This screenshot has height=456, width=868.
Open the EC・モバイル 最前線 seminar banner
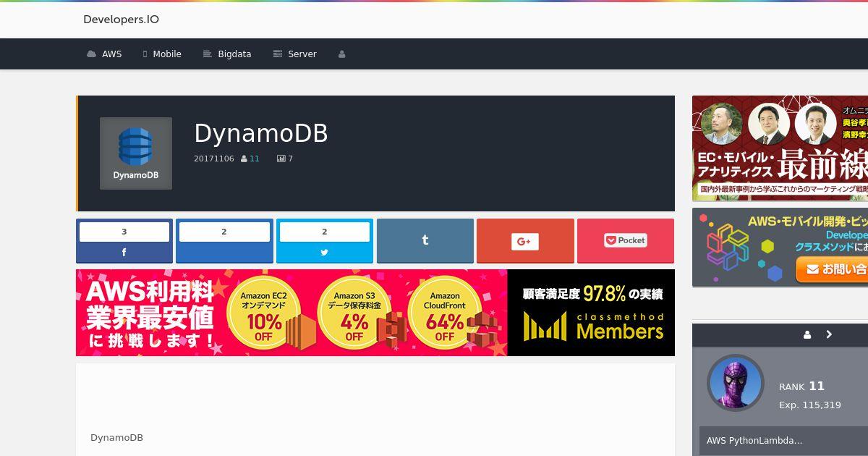click(x=780, y=148)
